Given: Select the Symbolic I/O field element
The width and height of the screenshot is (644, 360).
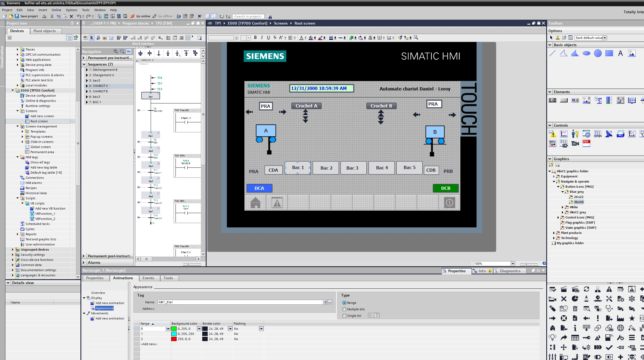Looking at the screenshot, I should pos(575,100).
